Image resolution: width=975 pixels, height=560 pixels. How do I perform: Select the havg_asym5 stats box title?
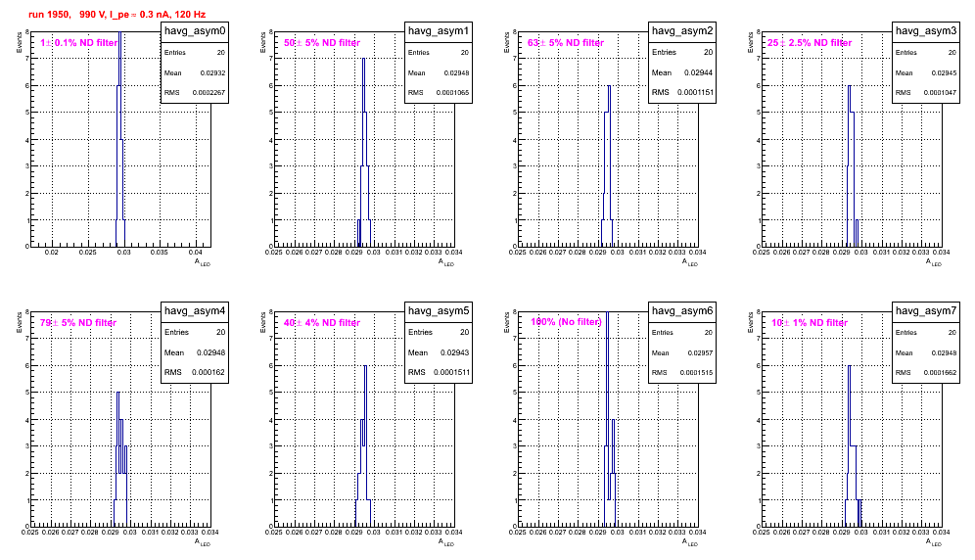[x=439, y=311]
